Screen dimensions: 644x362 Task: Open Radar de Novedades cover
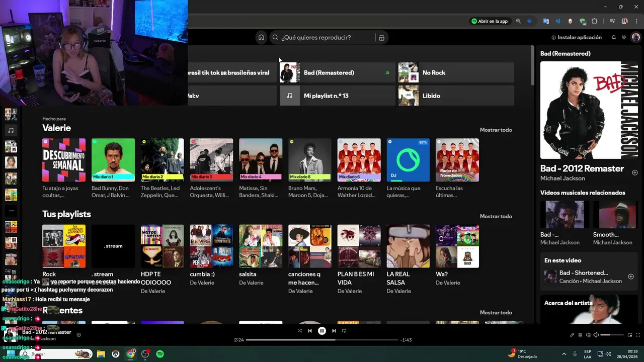(x=457, y=160)
